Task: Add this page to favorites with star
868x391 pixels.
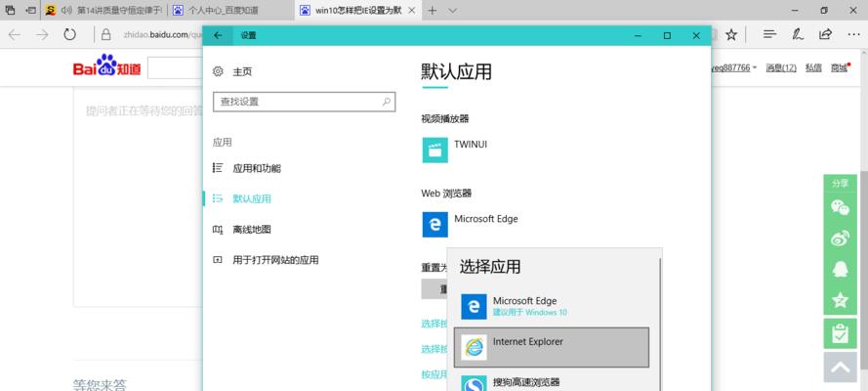Action: [731, 35]
